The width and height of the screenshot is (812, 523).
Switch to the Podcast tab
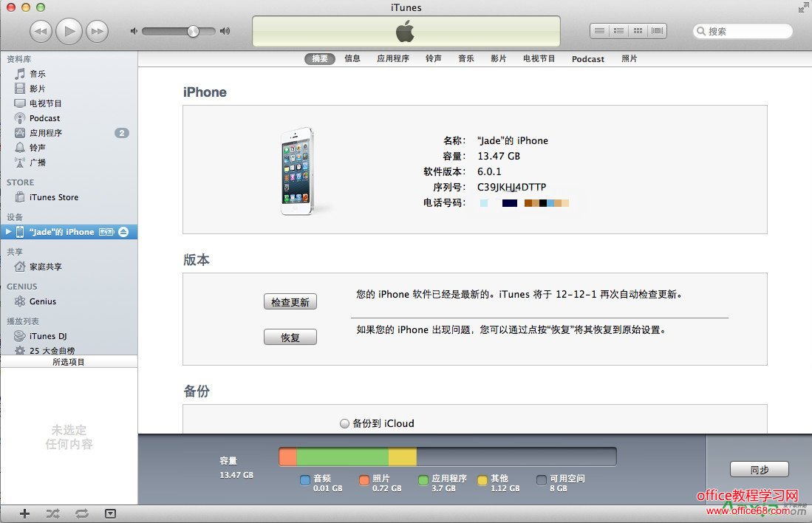(588, 59)
